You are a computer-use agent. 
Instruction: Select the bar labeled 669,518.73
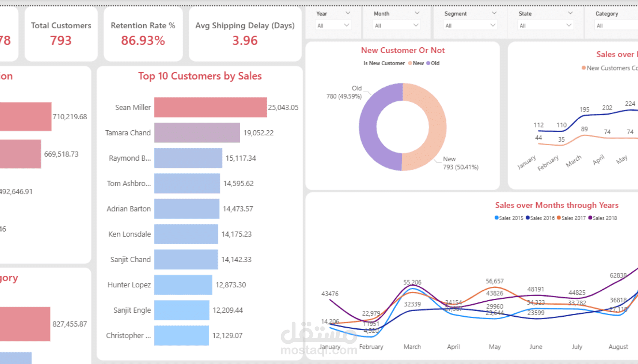pos(20,154)
